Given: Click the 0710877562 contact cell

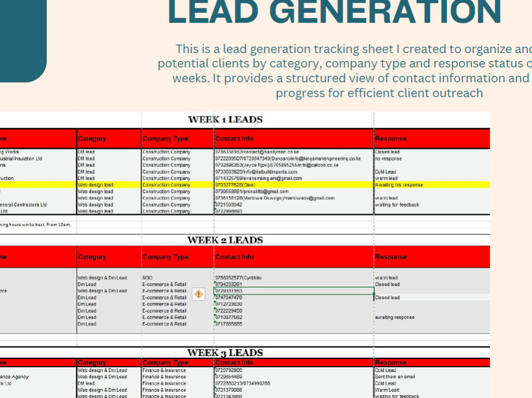Looking at the screenshot, I should point(294,317).
